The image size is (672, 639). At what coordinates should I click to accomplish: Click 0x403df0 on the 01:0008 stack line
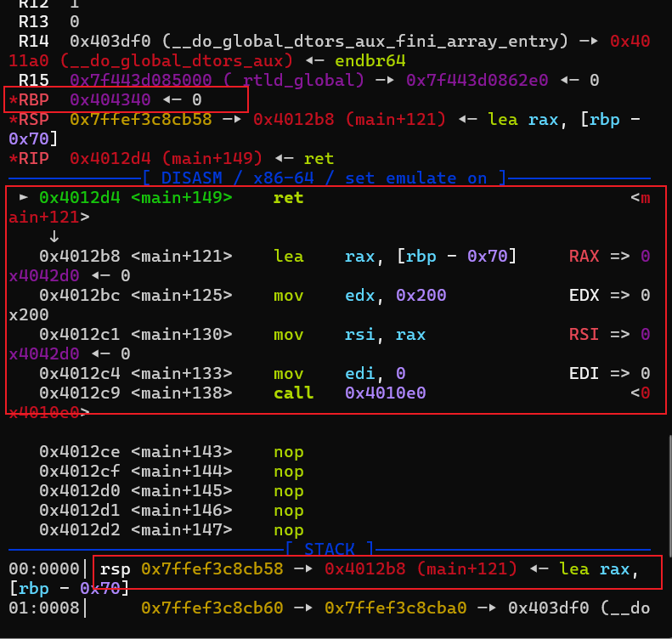coord(548,608)
